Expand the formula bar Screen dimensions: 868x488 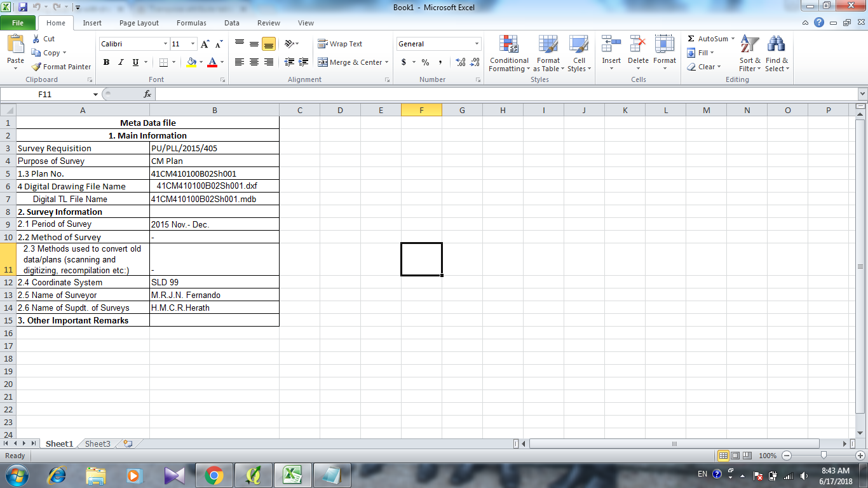[862, 94]
